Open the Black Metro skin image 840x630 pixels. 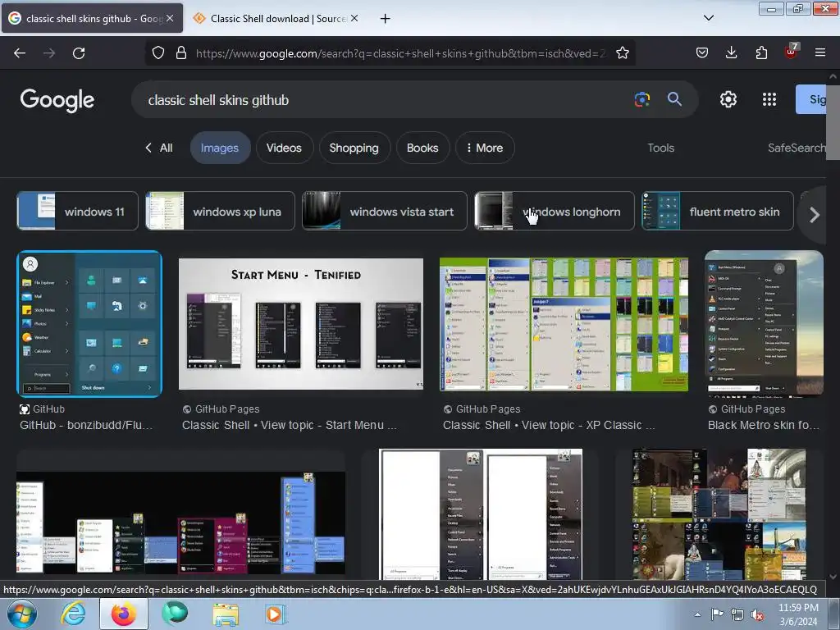click(x=765, y=324)
